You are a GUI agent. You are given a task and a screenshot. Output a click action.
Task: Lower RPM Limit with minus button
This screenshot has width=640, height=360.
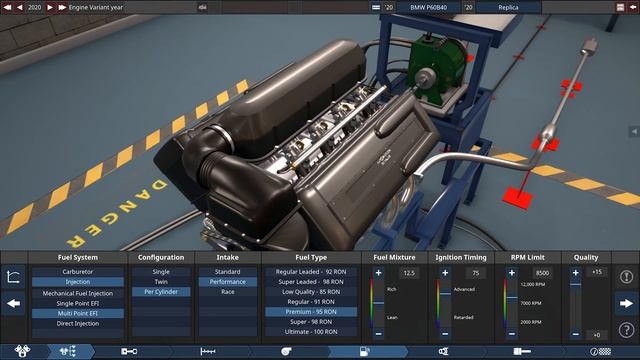[511, 334]
